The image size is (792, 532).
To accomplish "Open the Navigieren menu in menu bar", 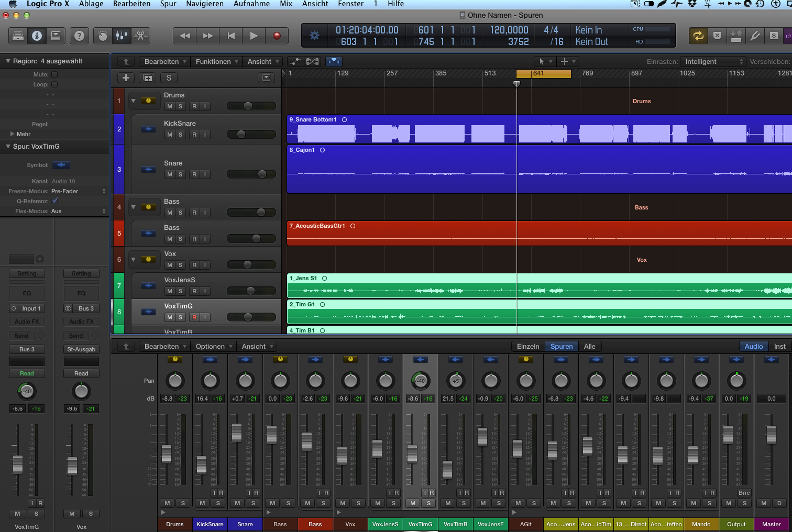I will (x=205, y=4).
